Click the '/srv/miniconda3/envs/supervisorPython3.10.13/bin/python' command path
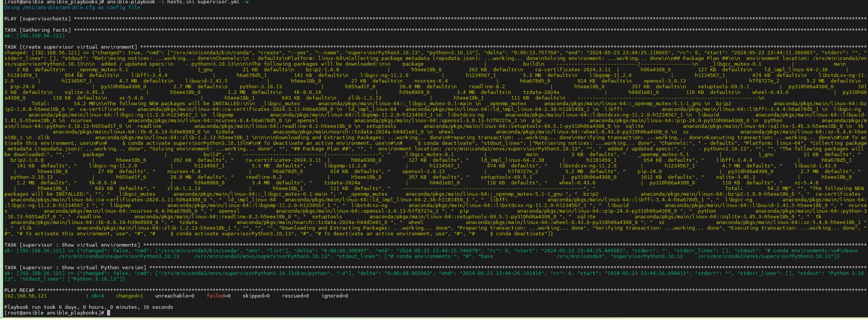 coord(244,273)
